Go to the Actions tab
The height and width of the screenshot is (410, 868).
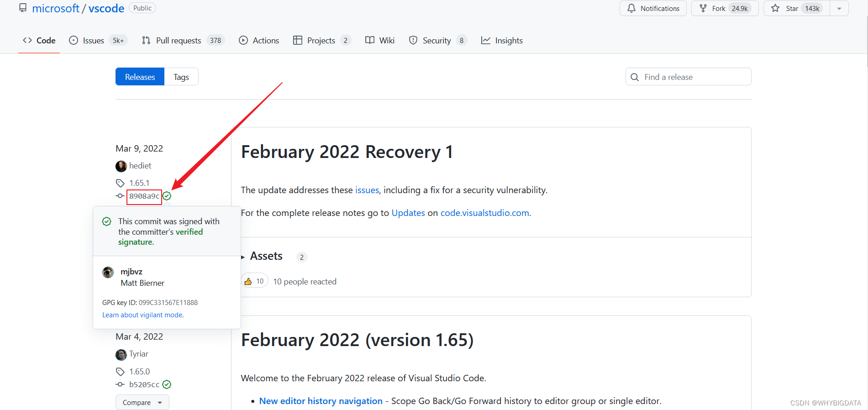pyautogui.click(x=259, y=41)
